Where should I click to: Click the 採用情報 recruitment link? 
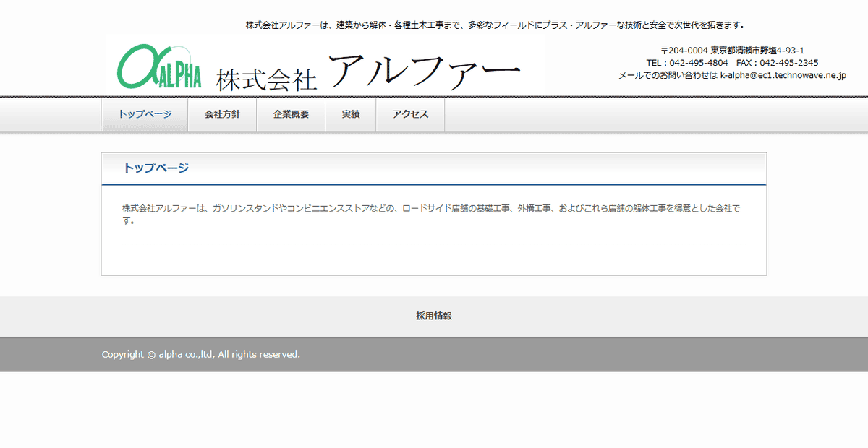coord(434,316)
